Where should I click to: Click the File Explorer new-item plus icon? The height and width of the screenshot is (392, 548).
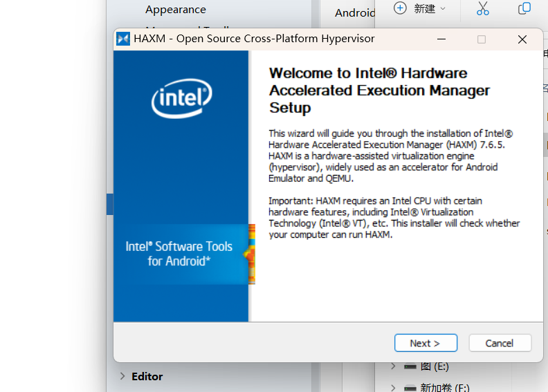pos(400,8)
